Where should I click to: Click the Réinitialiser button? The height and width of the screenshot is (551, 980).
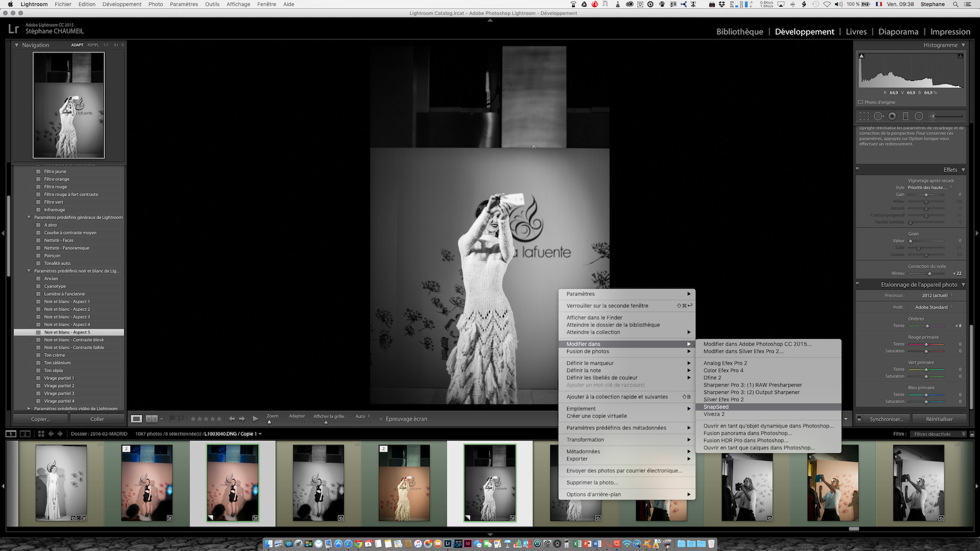point(939,419)
